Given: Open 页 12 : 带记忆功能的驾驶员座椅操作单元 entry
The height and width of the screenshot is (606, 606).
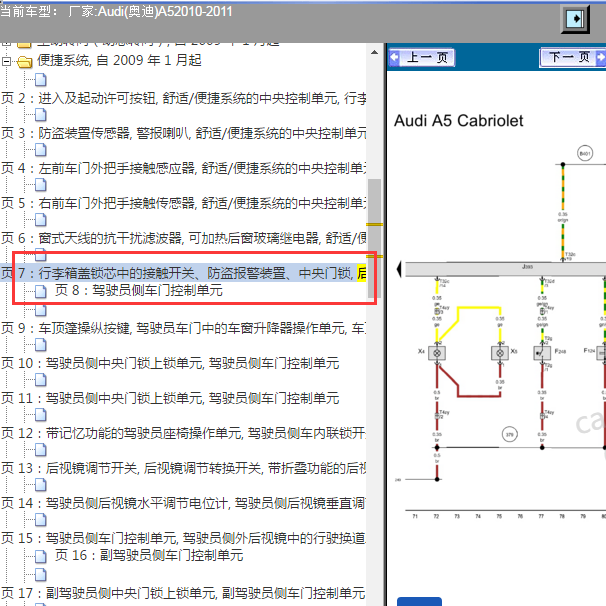Looking at the screenshot, I should tap(183, 433).
